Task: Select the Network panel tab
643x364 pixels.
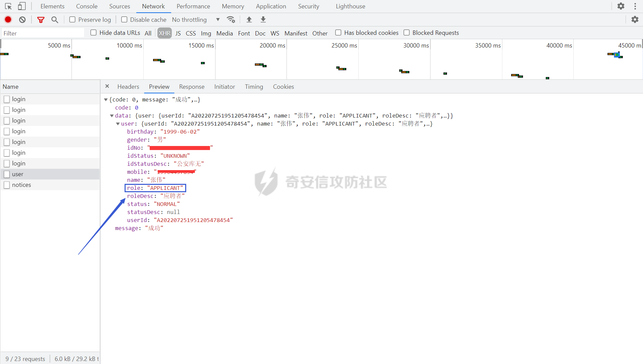Action: pyautogui.click(x=153, y=6)
